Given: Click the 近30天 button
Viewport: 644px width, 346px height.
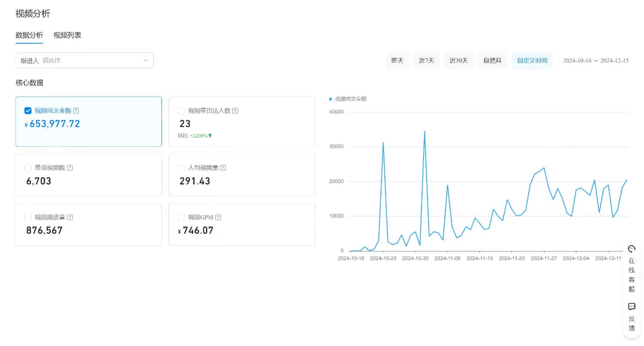Looking at the screenshot, I should coord(459,60).
